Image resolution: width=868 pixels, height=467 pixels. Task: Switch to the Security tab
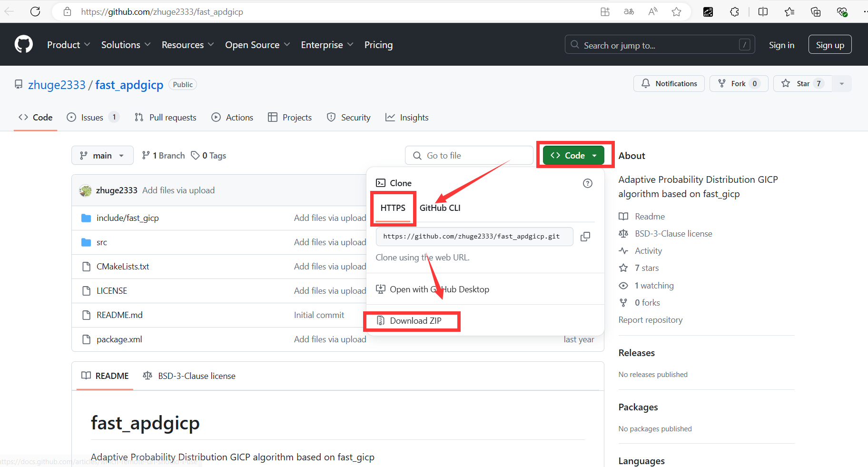click(348, 117)
